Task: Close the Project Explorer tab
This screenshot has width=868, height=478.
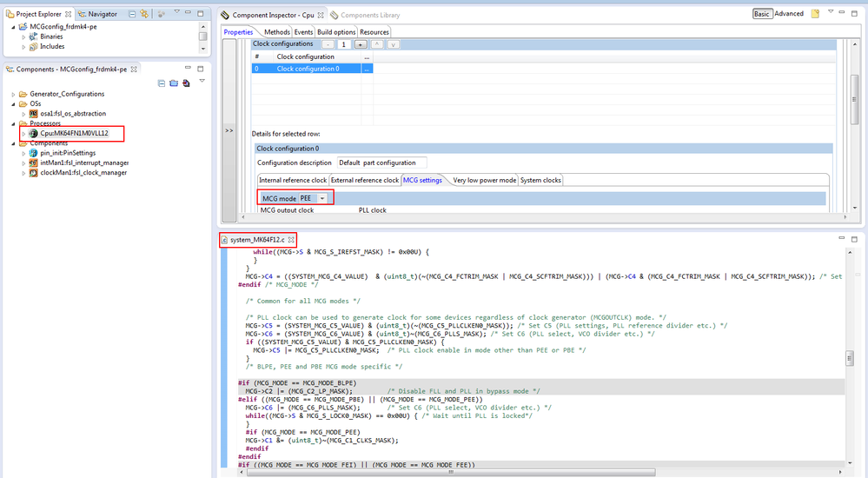Action: (69, 14)
